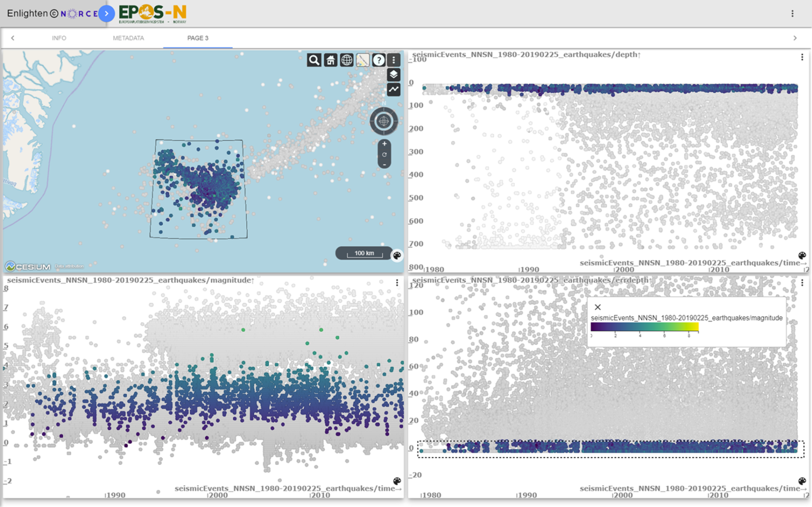The height and width of the screenshot is (507, 812).
Task: Open the app menu at top right
Action: [x=792, y=13]
